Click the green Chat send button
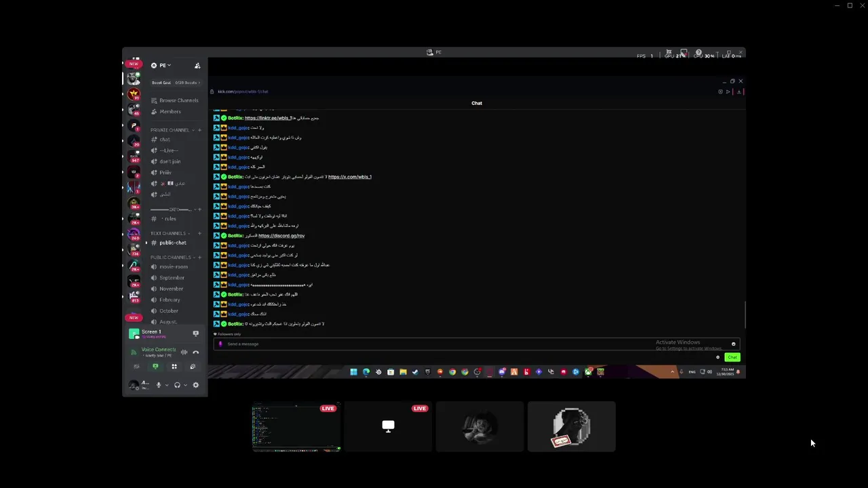Viewport: 868px width, 488px height. (x=732, y=357)
